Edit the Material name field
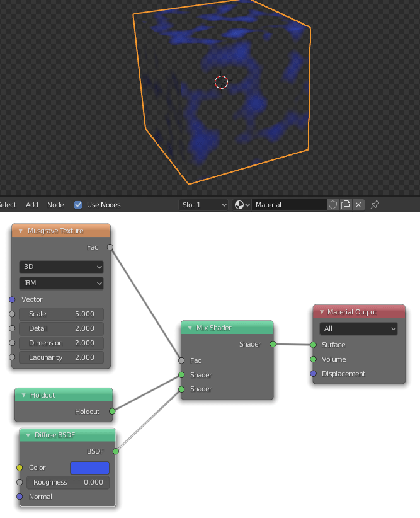 (289, 205)
